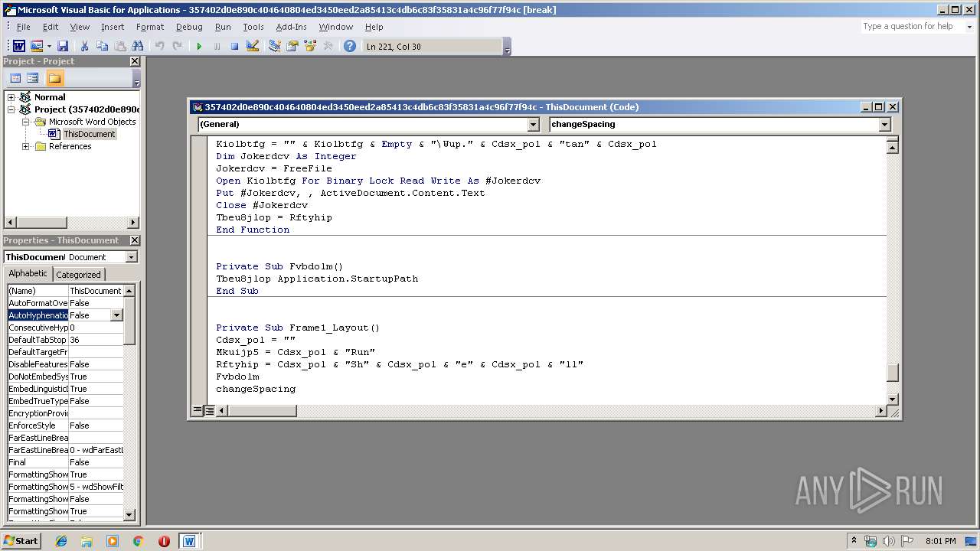Image resolution: width=980 pixels, height=551 pixels.
Task: Open the File menu
Action: click(x=24, y=27)
